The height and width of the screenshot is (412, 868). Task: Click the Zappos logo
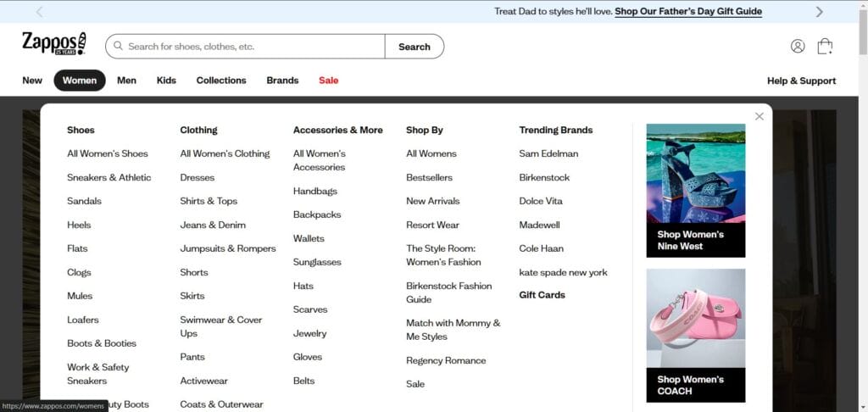[x=54, y=44]
